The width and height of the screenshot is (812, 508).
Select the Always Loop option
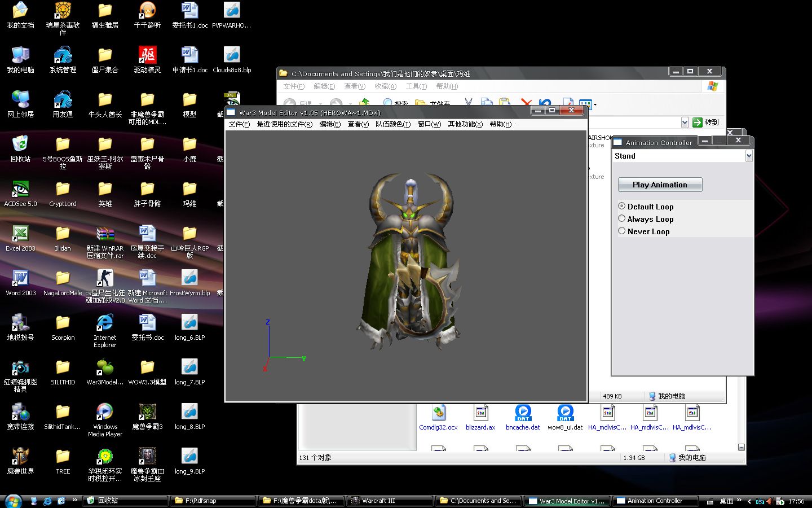(645, 219)
